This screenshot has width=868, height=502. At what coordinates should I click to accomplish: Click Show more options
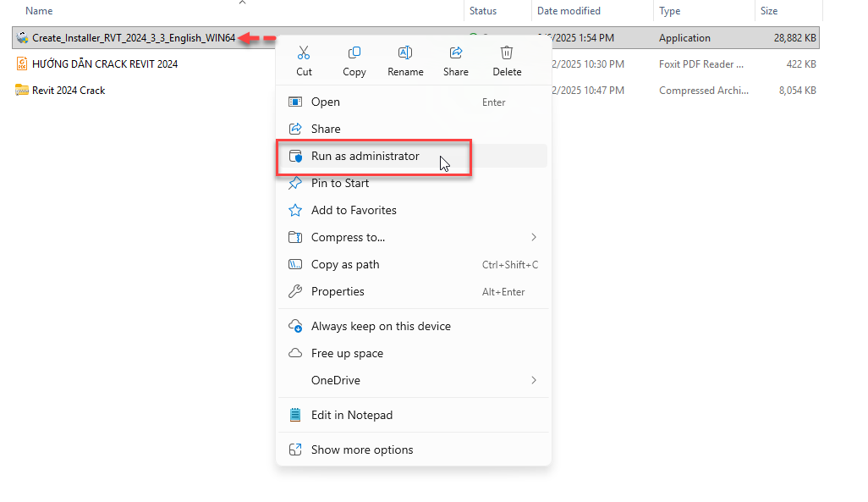click(x=362, y=450)
